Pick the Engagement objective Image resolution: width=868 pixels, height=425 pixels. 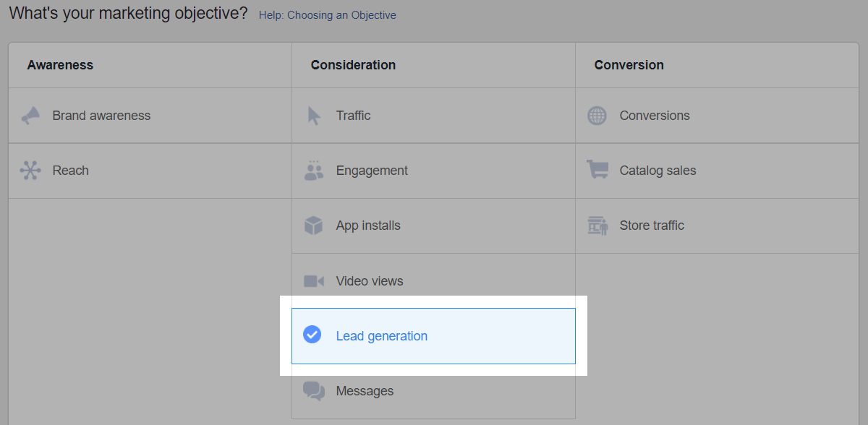pyautogui.click(x=372, y=171)
